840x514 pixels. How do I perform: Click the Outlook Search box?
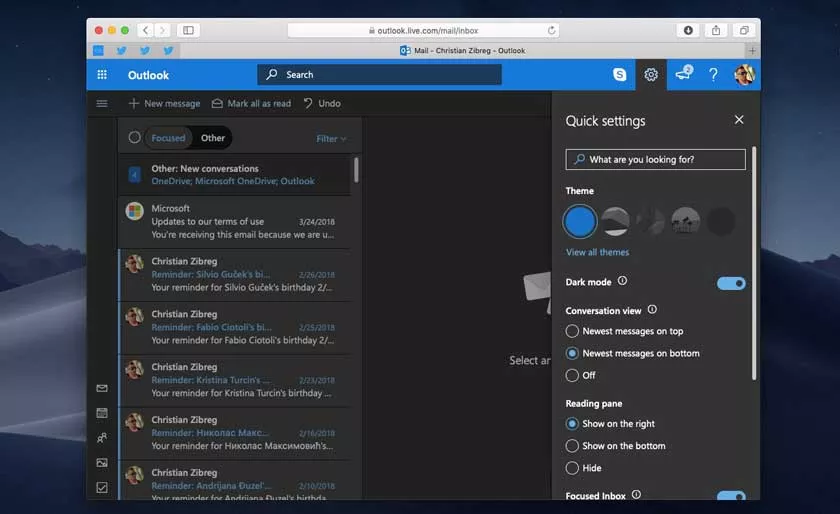(379, 75)
